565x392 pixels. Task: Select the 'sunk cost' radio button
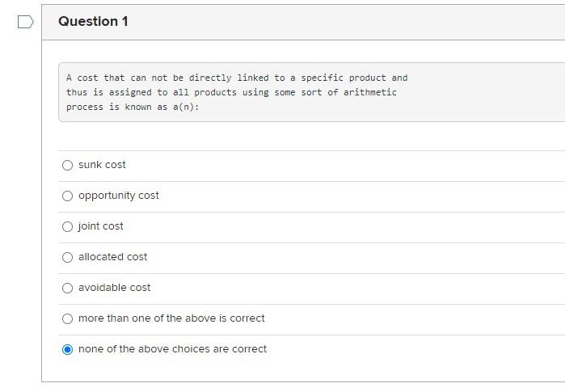[67, 165]
